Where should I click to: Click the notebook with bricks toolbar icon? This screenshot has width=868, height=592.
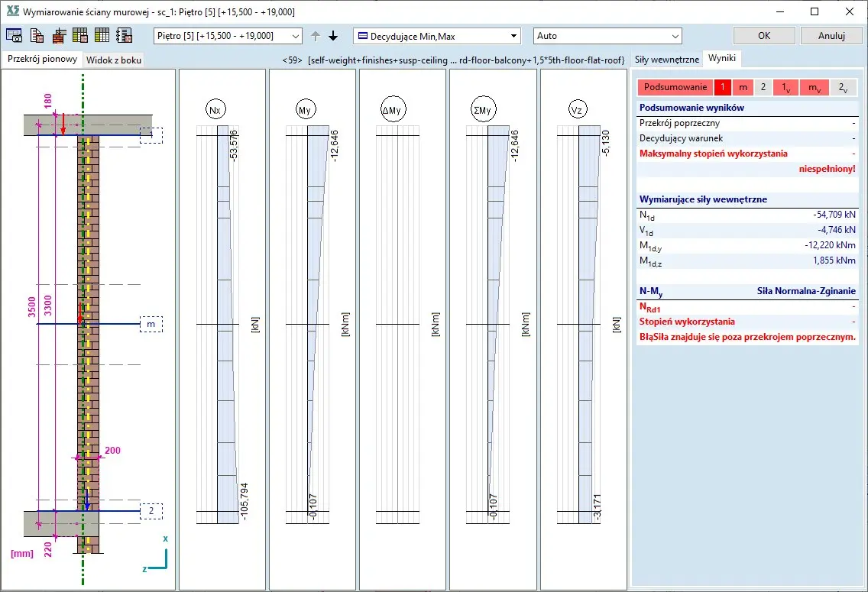124,36
